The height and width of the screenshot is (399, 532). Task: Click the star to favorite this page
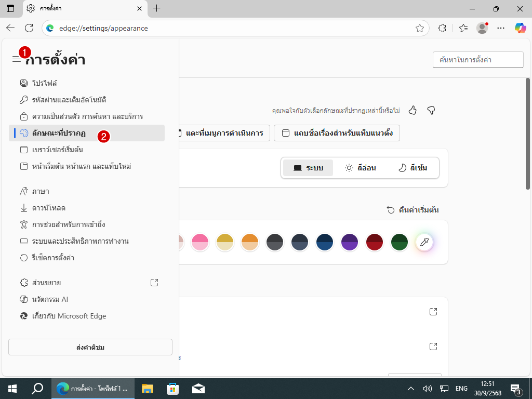[420, 28]
